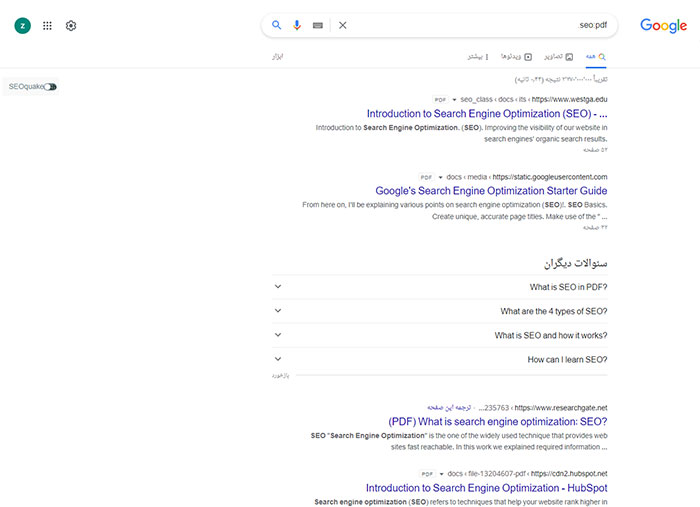Open 'Google's Search Engine Optimization Starter Guide'
The image size is (700, 507).
(491, 191)
